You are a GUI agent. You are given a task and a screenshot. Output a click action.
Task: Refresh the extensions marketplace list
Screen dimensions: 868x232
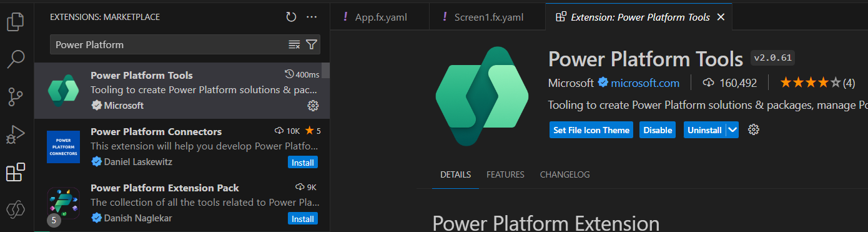(x=291, y=18)
